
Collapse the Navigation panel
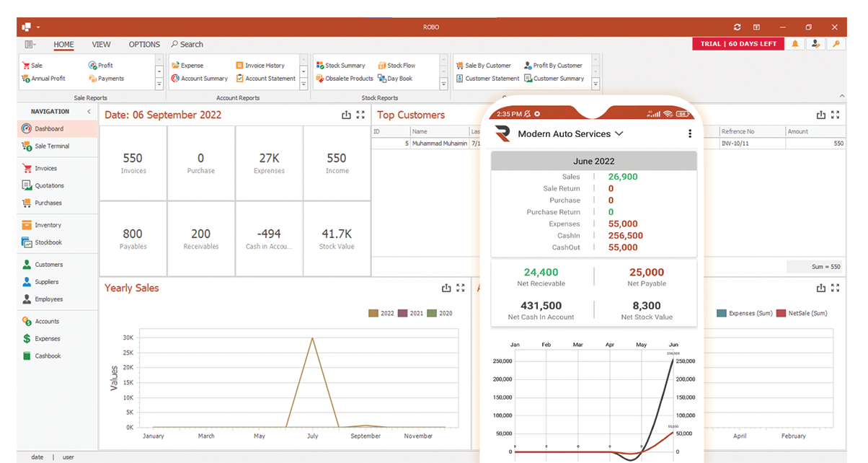89,112
